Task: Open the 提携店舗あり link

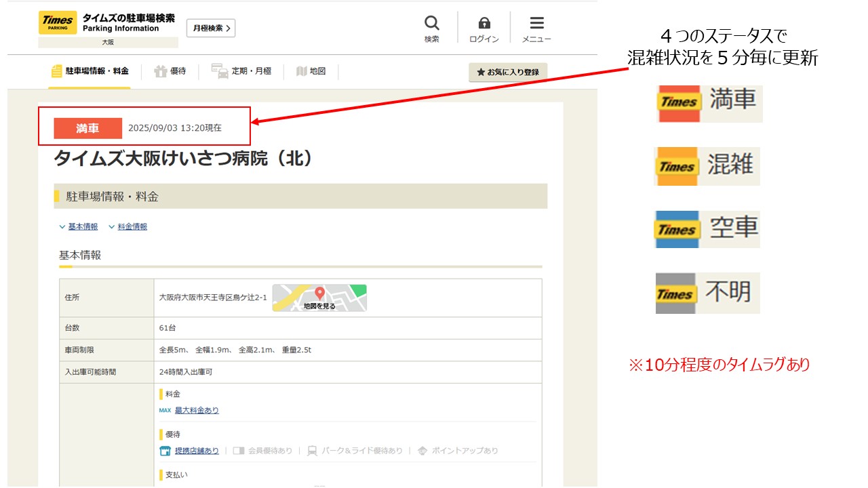Action: pyautogui.click(x=197, y=451)
